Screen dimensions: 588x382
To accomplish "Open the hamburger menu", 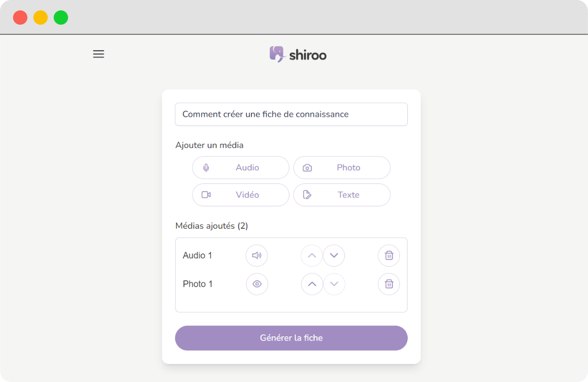I will click(98, 54).
